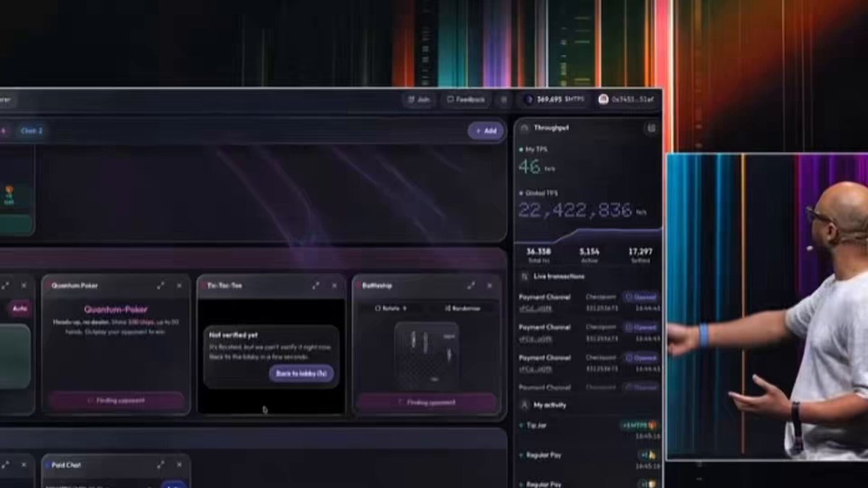Click the Global TPS value 22,422,836
The image size is (868, 488).
(575, 210)
